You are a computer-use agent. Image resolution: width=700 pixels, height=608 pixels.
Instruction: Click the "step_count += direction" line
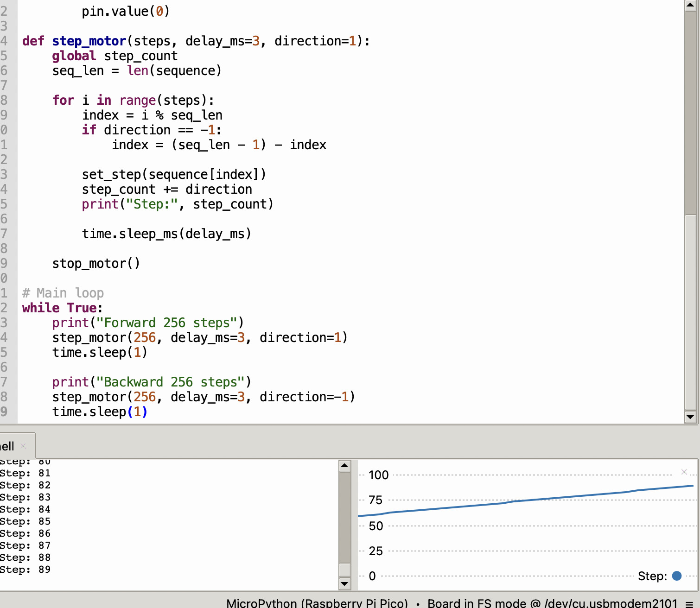click(167, 189)
